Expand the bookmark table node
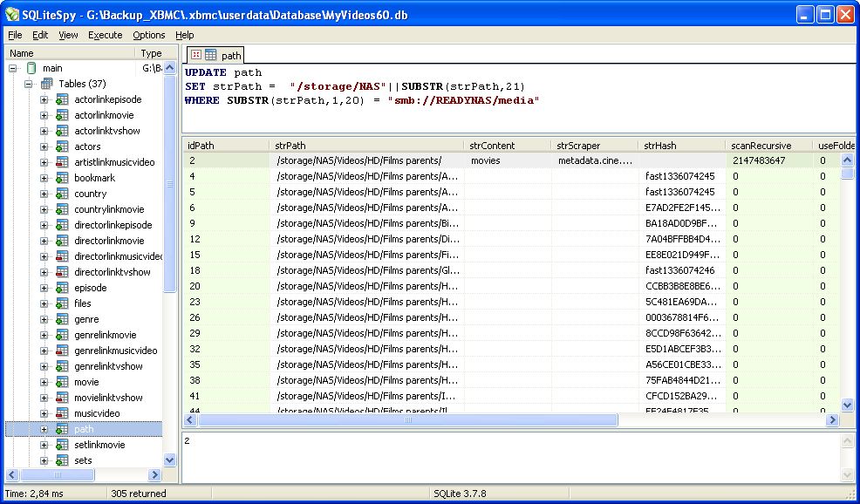The image size is (860, 504). [44, 178]
